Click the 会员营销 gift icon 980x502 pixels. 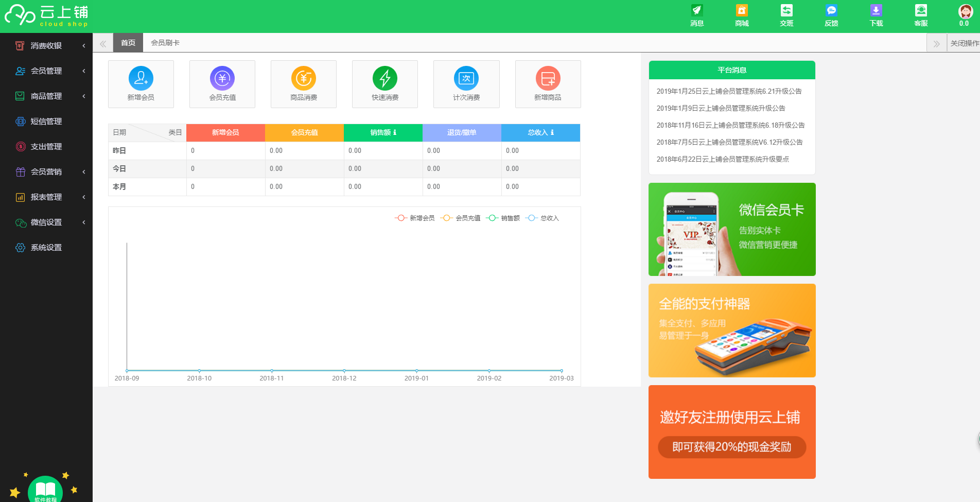tap(20, 171)
